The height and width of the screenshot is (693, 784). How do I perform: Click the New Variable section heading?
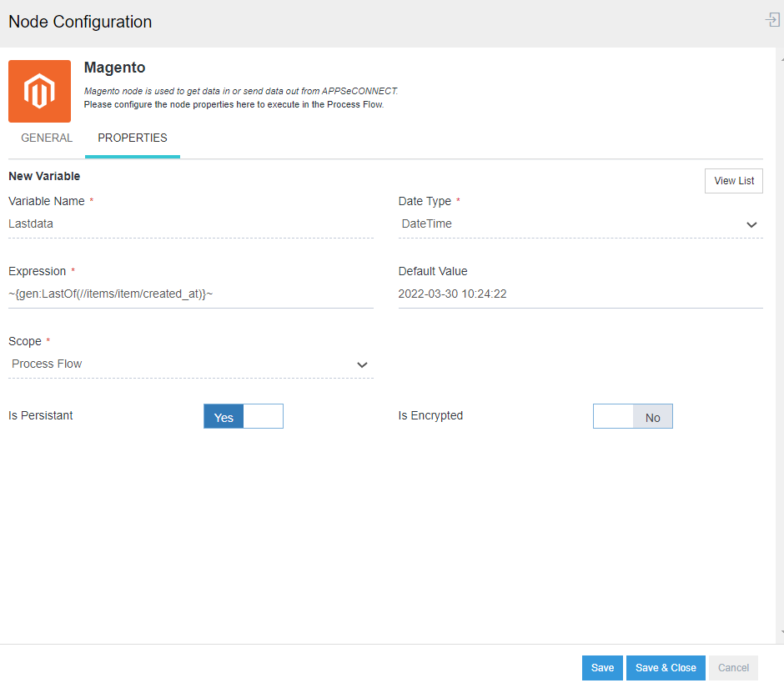(44, 177)
